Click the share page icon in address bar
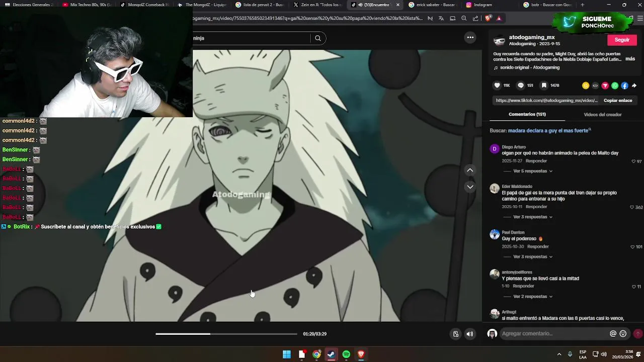The image size is (644, 362). coord(475,18)
